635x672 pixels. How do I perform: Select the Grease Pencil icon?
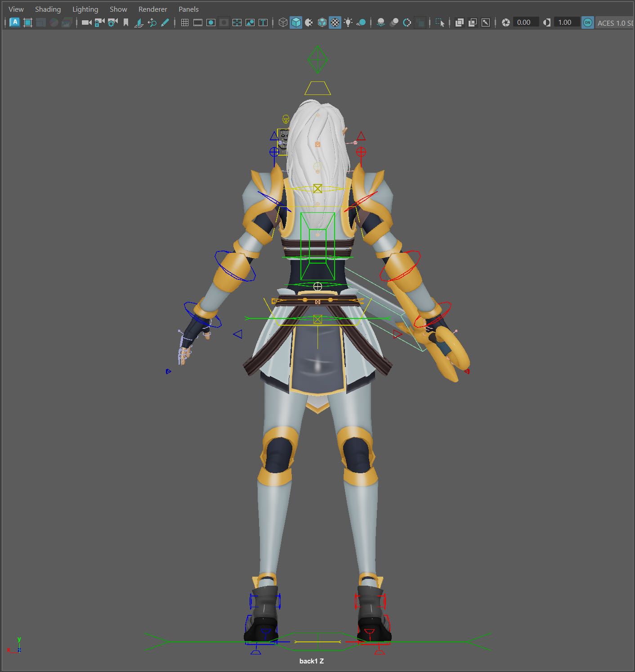165,22
